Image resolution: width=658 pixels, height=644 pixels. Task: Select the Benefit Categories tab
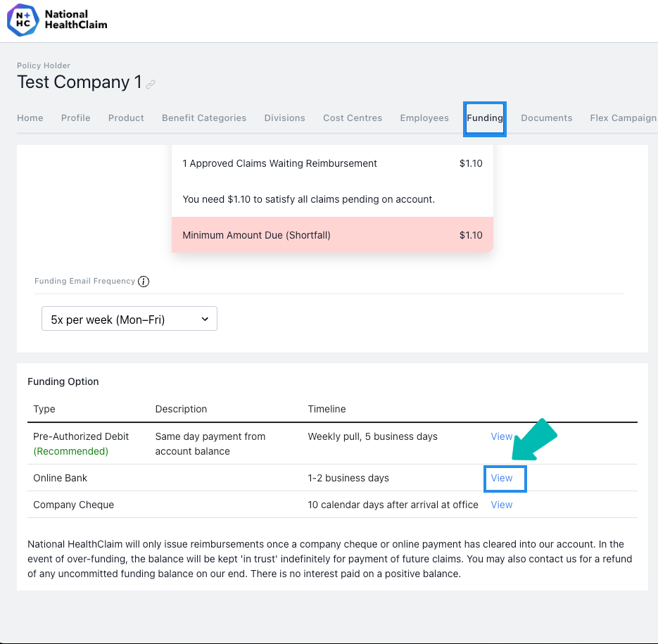click(x=204, y=118)
